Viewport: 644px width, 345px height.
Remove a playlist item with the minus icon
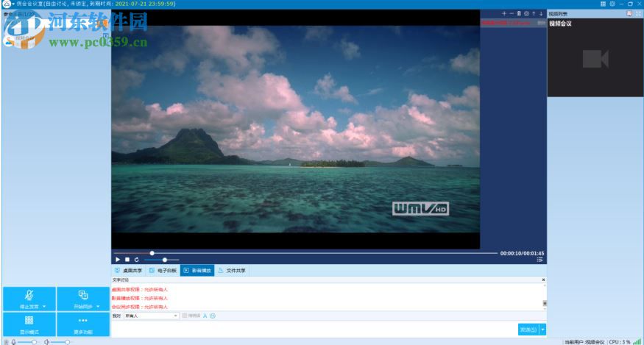pyautogui.click(x=512, y=13)
